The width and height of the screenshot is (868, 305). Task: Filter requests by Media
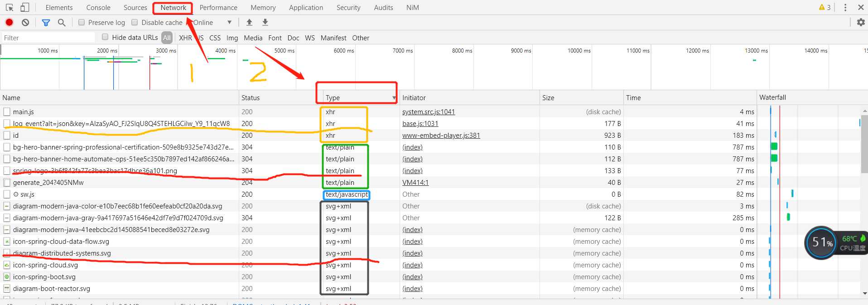[253, 38]
